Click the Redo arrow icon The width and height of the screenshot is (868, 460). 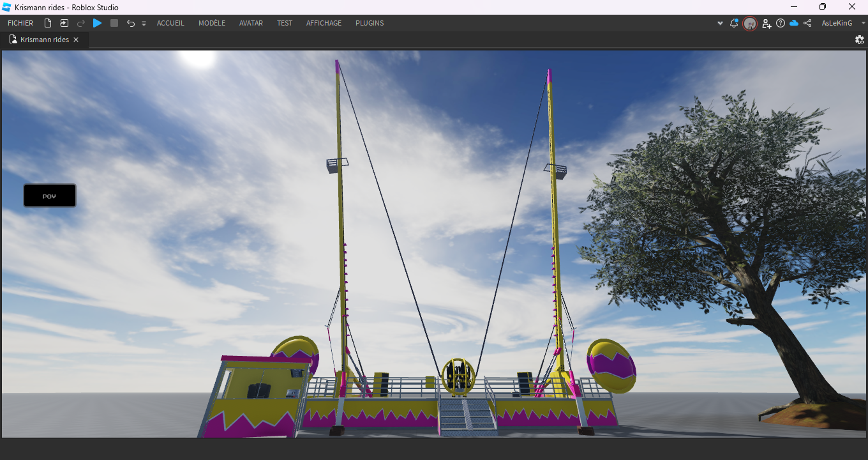point(81,23)
